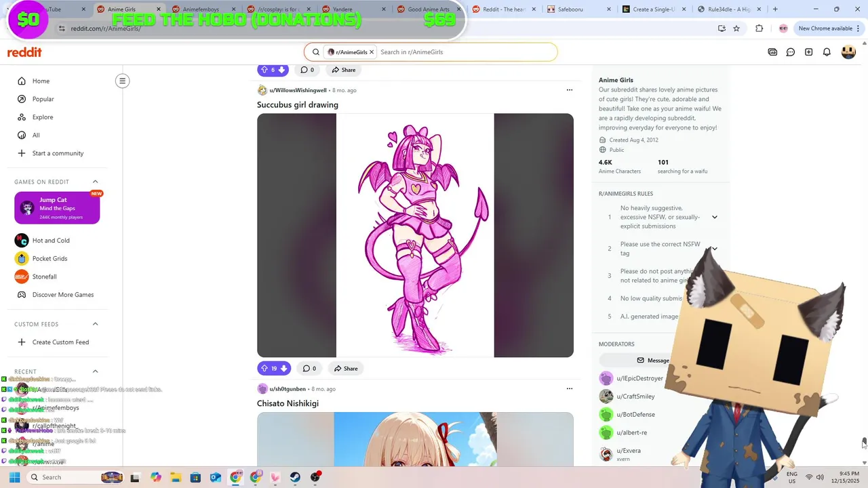This screenshot has height=488, width=868.
Task: Click Discover More Games
Action: point(62,295)
